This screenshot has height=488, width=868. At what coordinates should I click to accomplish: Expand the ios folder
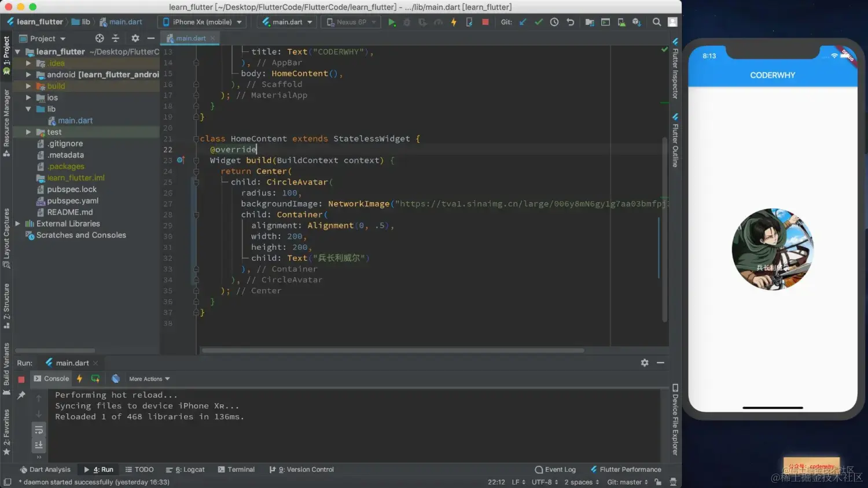[28, 98]
